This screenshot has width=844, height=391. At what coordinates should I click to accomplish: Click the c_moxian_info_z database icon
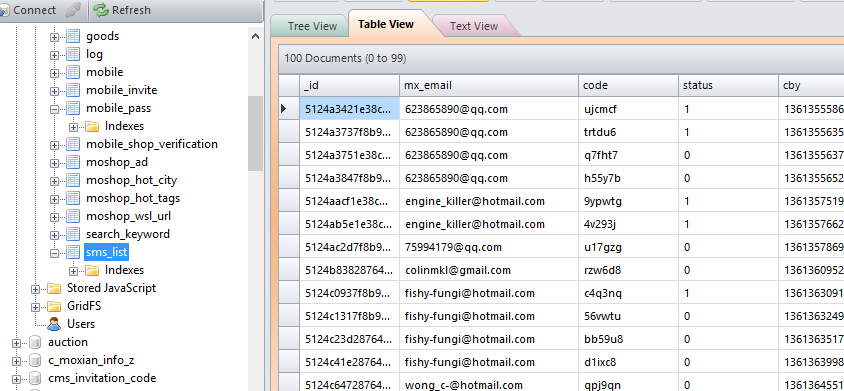click(35, 360)
